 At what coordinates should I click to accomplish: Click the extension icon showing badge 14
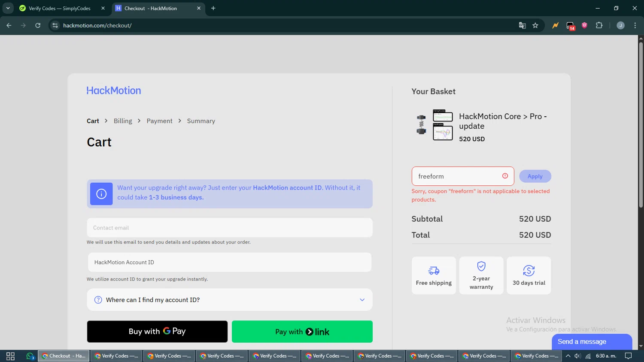(570, 26)
